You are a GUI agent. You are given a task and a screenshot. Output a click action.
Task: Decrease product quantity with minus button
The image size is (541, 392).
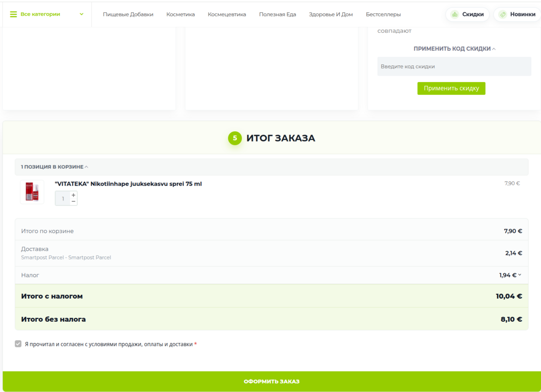pos(73,201)
